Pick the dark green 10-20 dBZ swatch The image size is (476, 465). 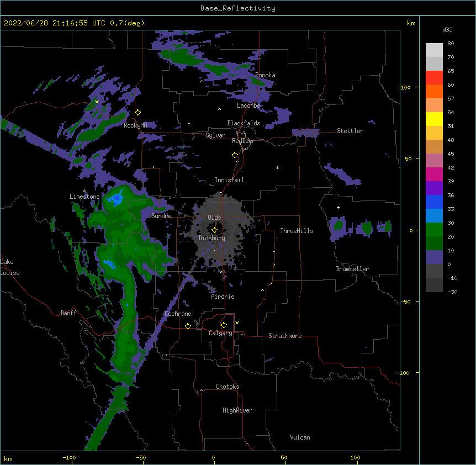click(x=434, y=244)
